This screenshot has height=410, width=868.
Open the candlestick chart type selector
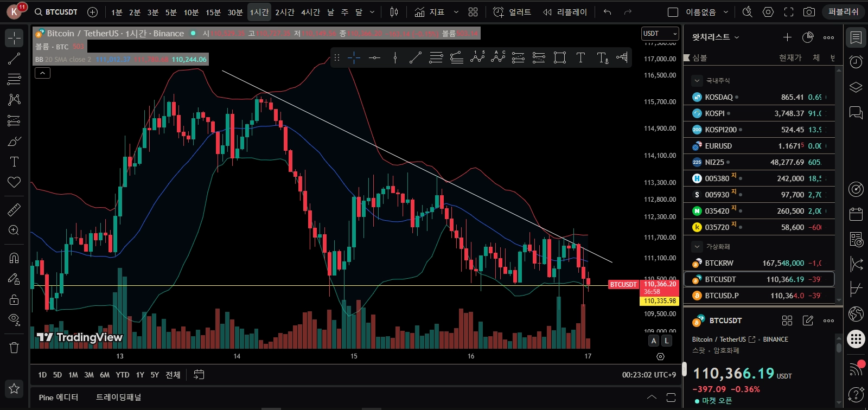[394, 12]
